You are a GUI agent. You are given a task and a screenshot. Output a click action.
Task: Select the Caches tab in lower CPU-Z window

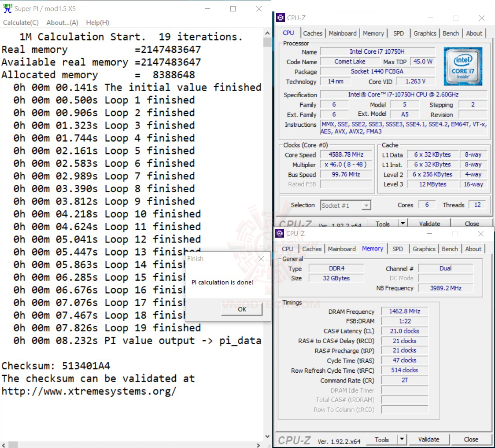[312, 249]
